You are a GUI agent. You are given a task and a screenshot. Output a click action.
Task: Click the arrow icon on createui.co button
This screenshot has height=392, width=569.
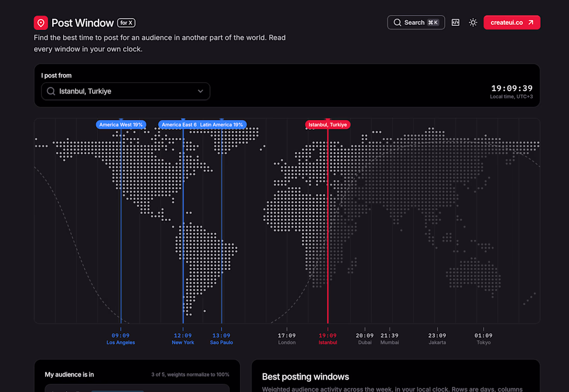pos(531,23)
